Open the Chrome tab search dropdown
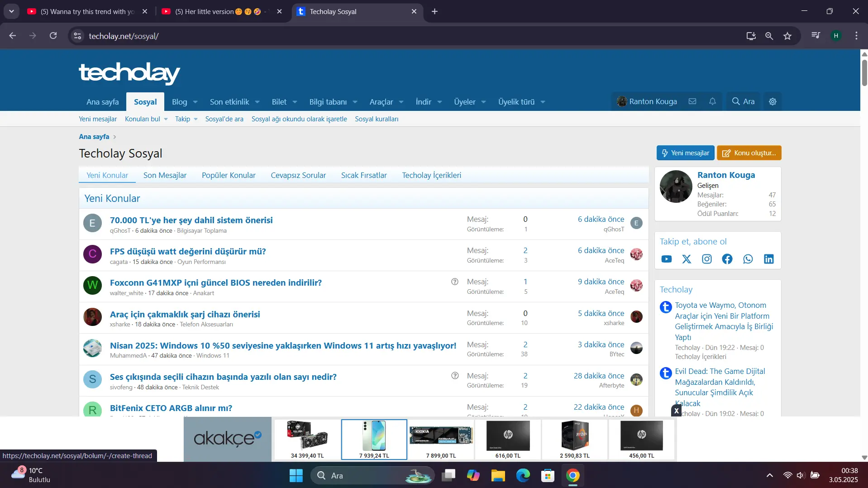868x488 pixels. [11, 11]
